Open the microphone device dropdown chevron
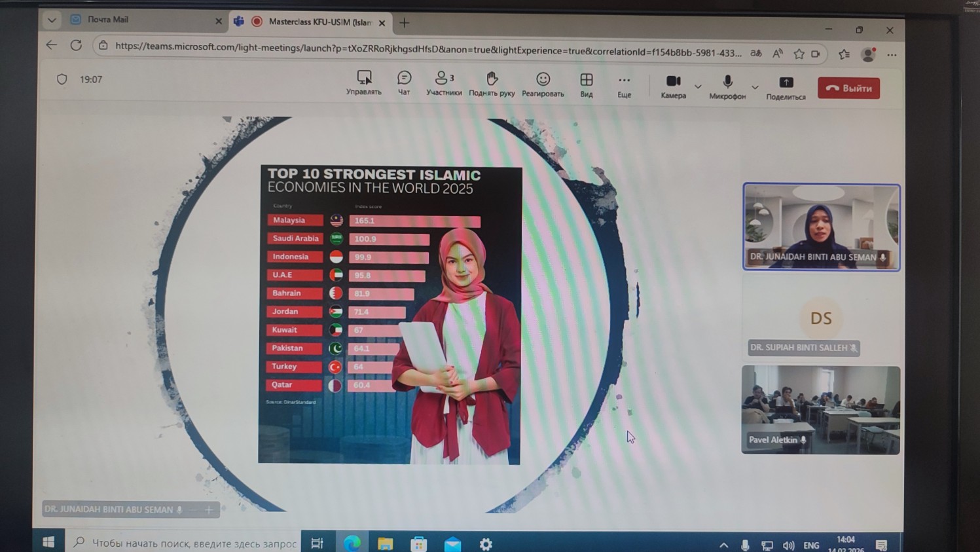The width and height of the screenshot is (980, 552). point(754,86)
